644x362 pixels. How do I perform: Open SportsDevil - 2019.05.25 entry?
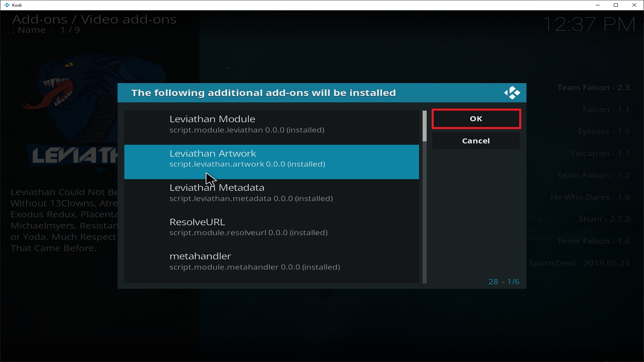click(579, 263)
